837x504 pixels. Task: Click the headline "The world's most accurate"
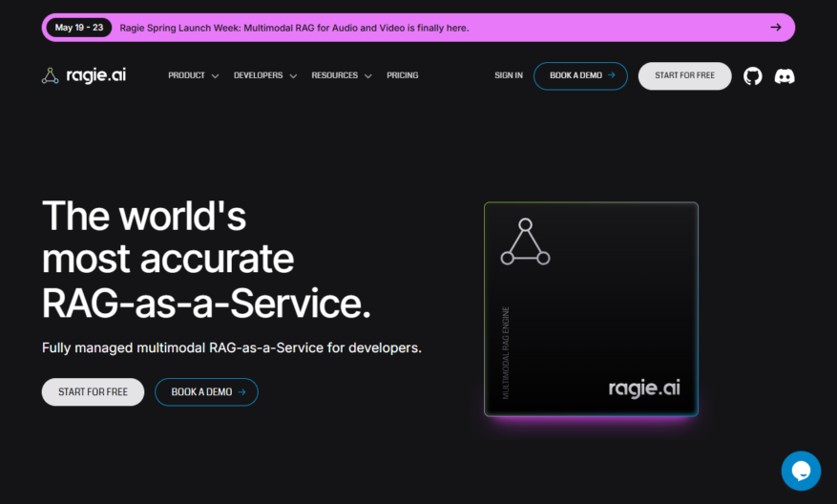(x=168, y=237)
